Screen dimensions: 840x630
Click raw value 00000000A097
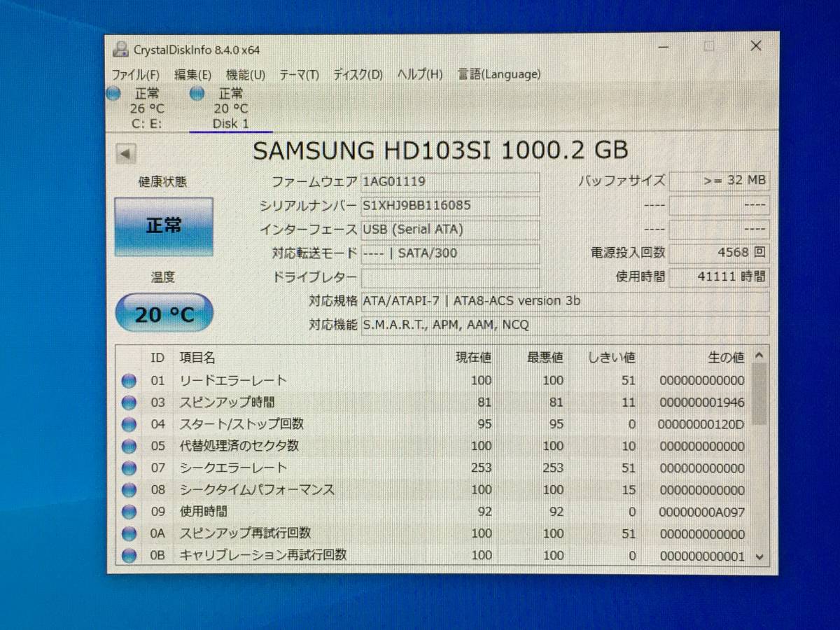(702, 512)
